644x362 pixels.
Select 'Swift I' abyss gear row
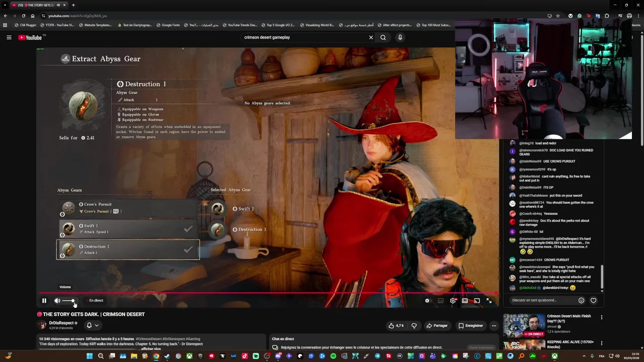(x=128, y=229)
